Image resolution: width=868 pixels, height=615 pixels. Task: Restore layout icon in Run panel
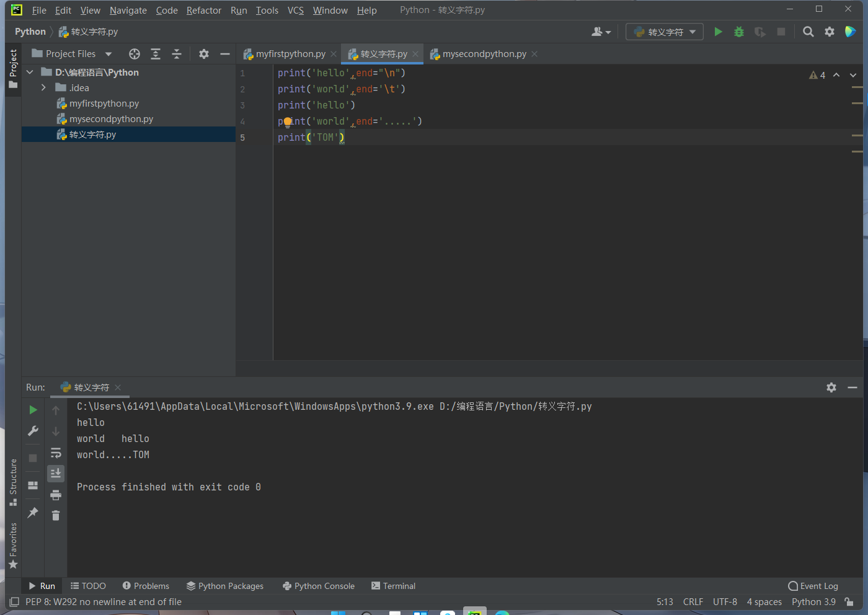pyautogui.click(x=33, y=485)
